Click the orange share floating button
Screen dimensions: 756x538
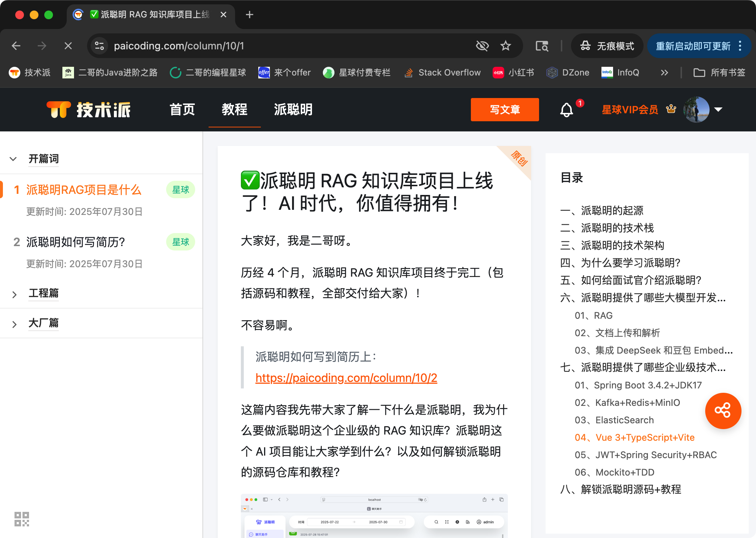click(723, 411)
